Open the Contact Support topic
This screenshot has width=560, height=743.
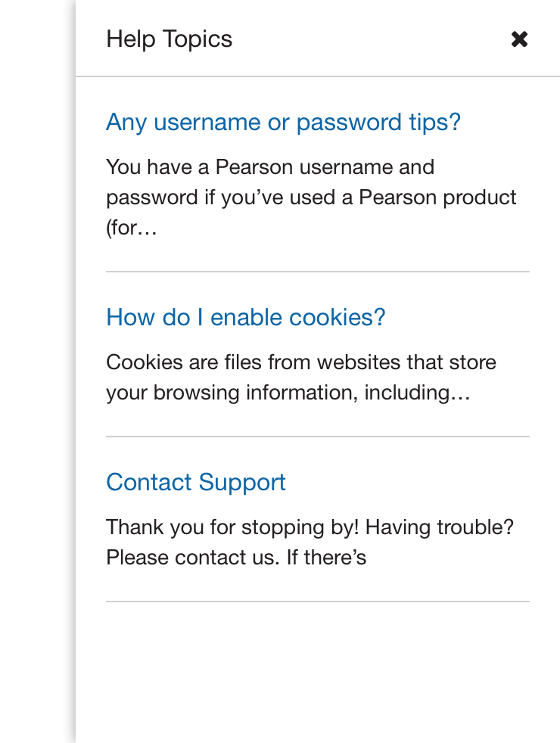(x=196, y=482)
